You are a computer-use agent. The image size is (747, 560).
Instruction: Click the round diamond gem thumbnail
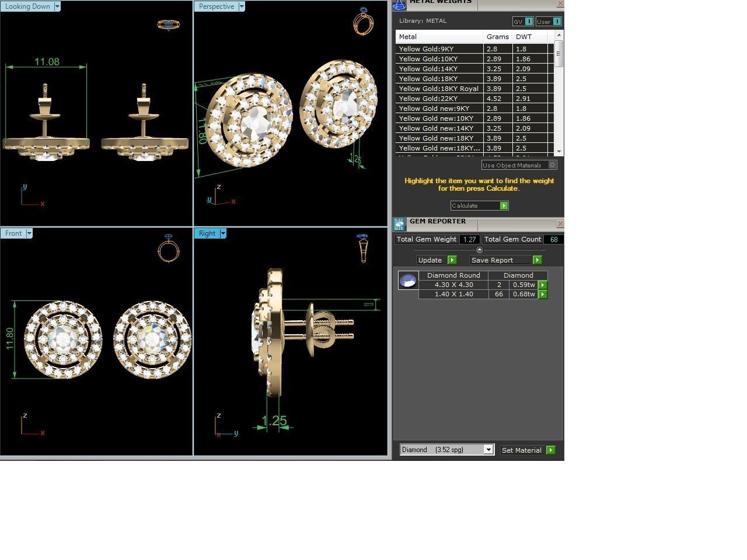[x=408, y=281]
